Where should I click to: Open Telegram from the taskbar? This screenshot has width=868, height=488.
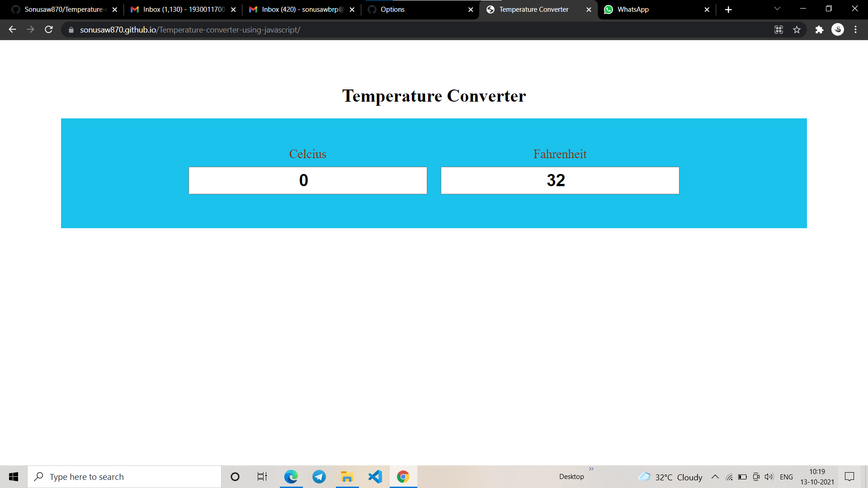pos(319,477)
